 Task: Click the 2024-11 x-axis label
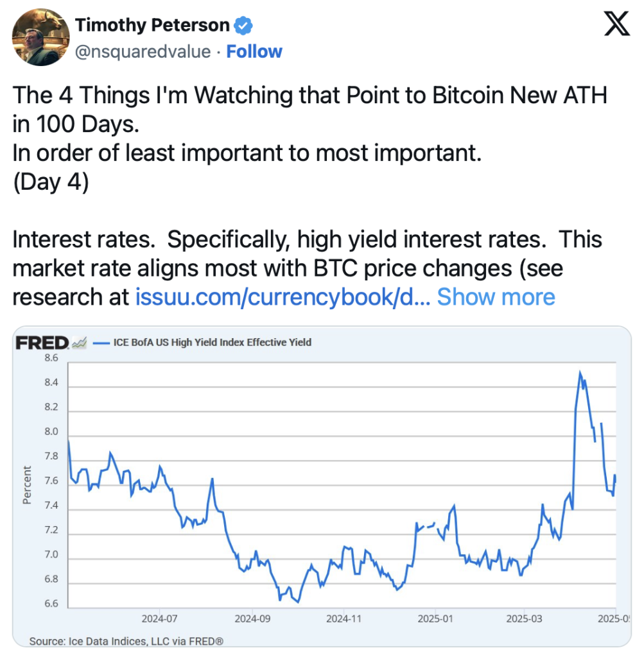(344, 619)
